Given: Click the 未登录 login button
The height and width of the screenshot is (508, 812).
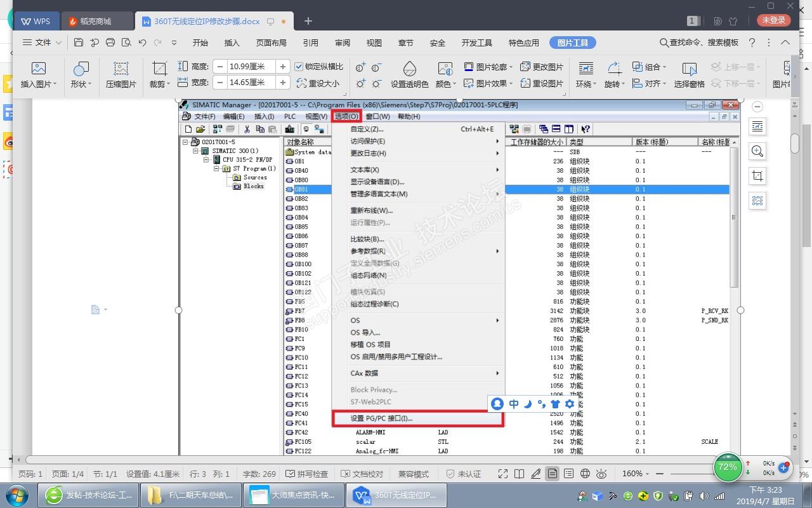Looking at the screenshot, I should click(x=774, y=20).
